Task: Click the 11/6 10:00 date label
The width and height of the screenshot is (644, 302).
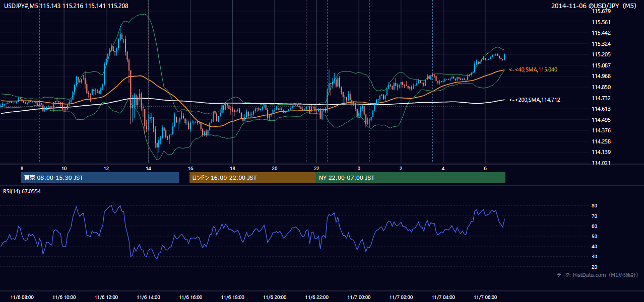Action: [x=64, y=297]
